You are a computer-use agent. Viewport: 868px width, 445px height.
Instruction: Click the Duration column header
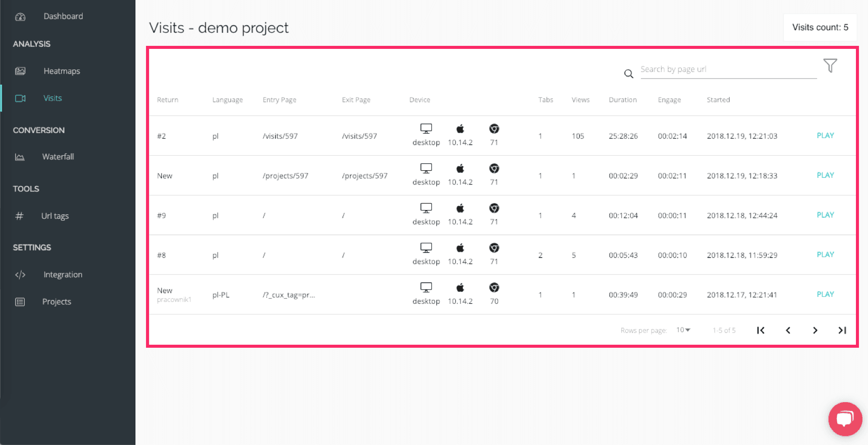(623, 100)
